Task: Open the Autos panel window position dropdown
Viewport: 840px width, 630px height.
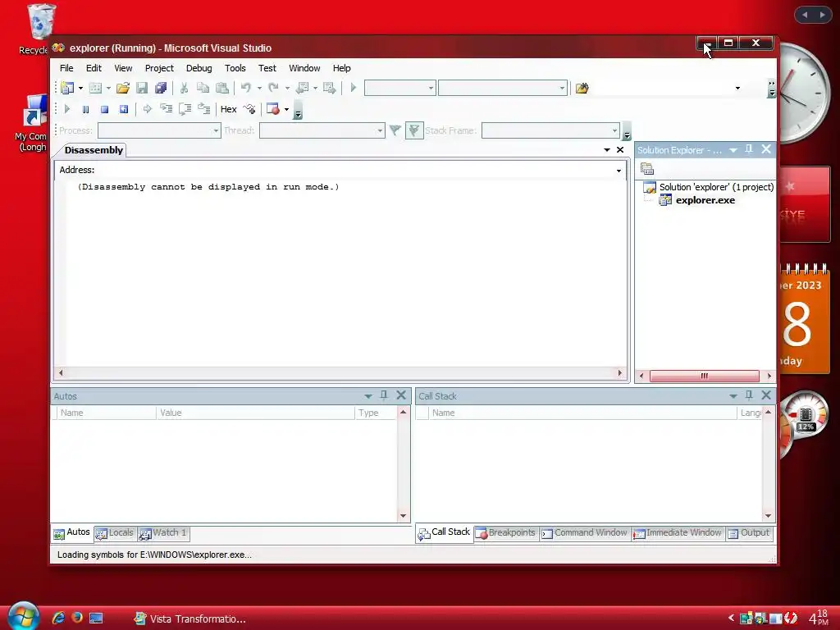Action: pyautogui.click(x=368, y=396)
